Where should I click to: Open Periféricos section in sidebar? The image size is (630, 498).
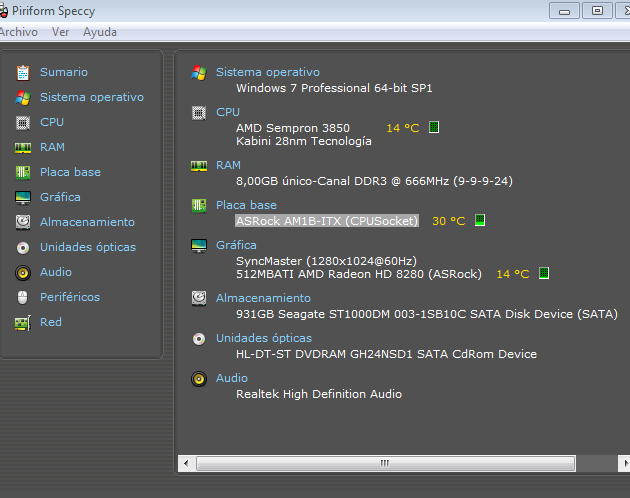click(70, 297)
